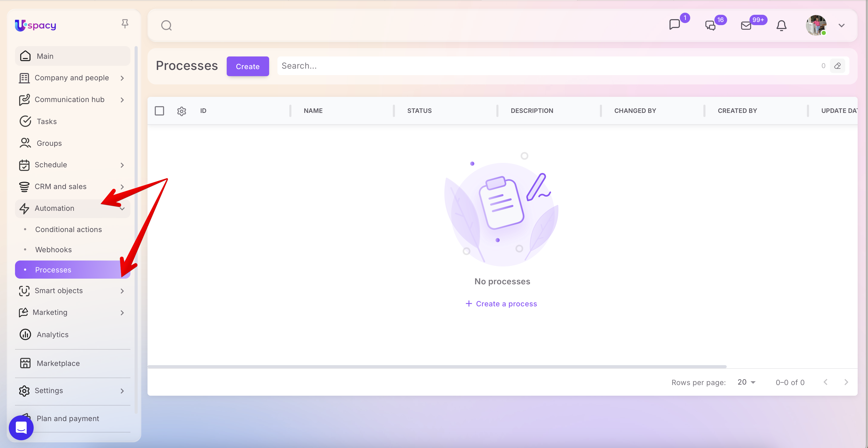This screenshot has width=868, height=448.
Task: Open the comments icon showing 16
Action: point(710,25)
